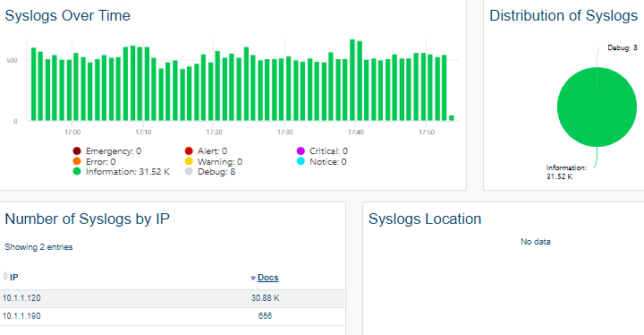Image resolution: width=644 pixels, height=335 pixels.
Task: Click the IP column header
Action: pyautogui.click(x=14, y=278)
